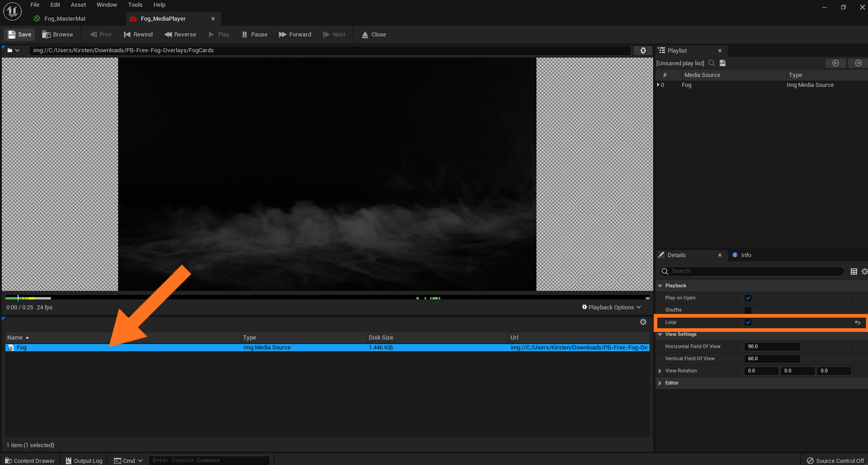Uncheck the Loop checkbox
Image resolution: width=868 pixels, height=465 pixels.
(x=748, y=322)
